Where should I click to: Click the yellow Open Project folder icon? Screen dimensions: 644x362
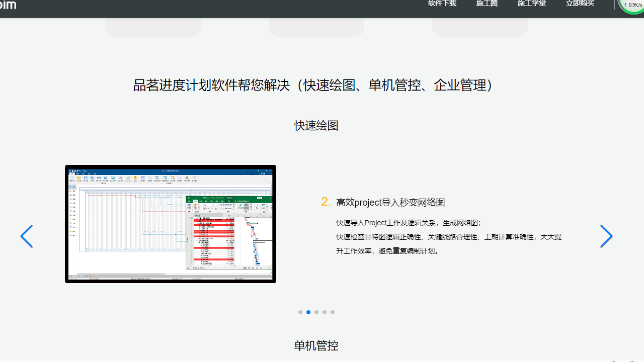tap(78, 177)
